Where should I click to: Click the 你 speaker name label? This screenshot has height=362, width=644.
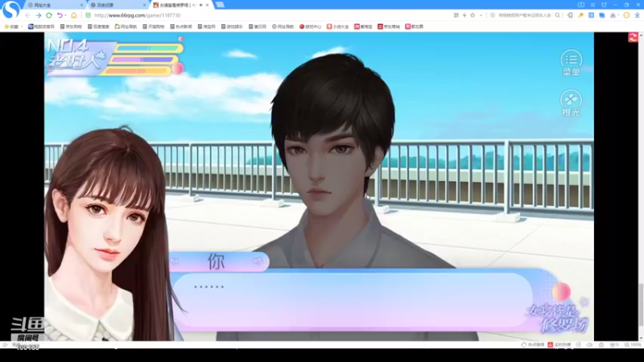coord(217,261)
